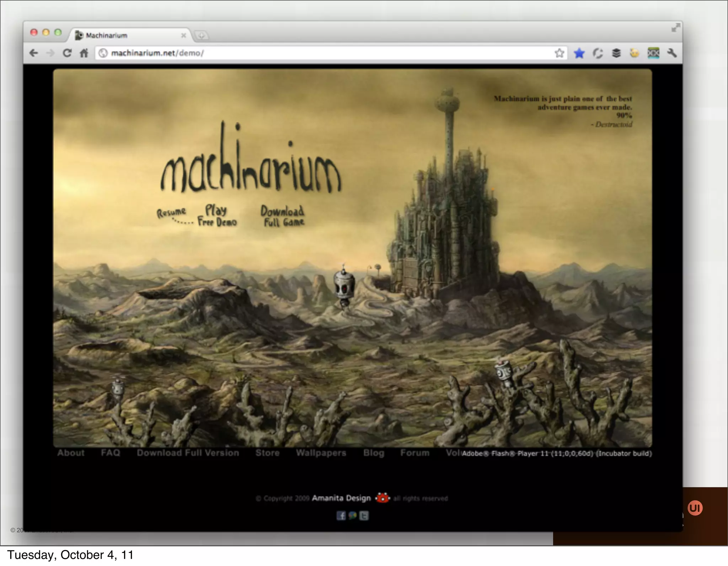The width and height of the screenshot is (728, 566).
Task: Bookmark page with outline star icon
Action: pyautogui.click(x=559, y=53)
